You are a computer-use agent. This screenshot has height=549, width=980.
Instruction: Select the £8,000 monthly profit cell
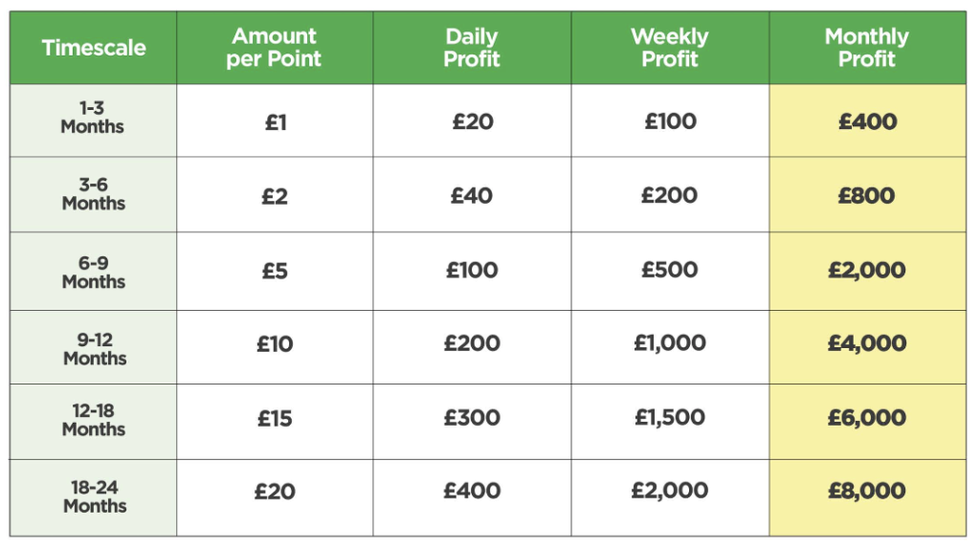[867, 492]
